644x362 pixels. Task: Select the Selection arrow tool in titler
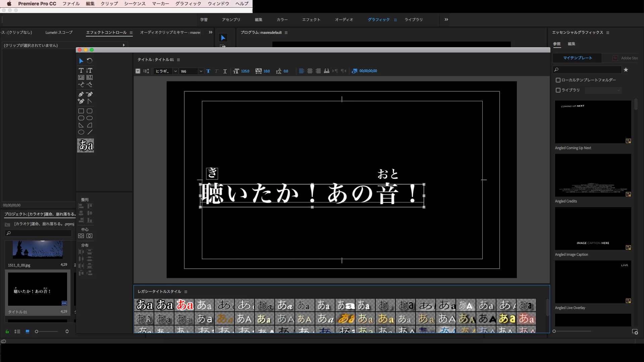[x=81, y=61]
